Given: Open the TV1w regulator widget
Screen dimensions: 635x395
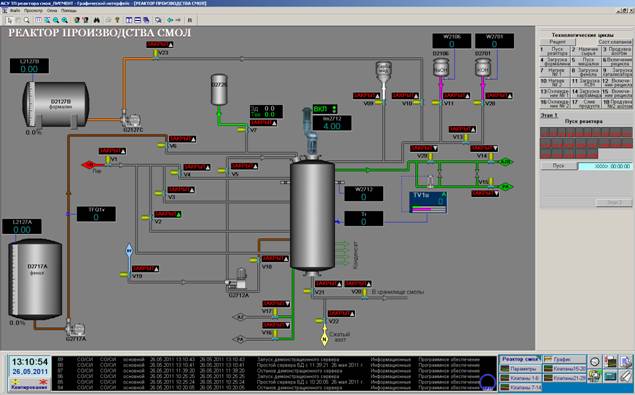Looking at the screenshot, I should [x=428, y=202].
